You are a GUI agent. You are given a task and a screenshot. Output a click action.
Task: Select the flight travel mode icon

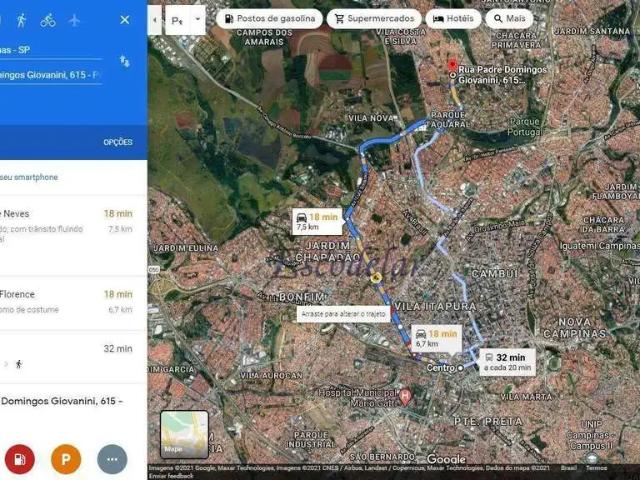(74, 20)
